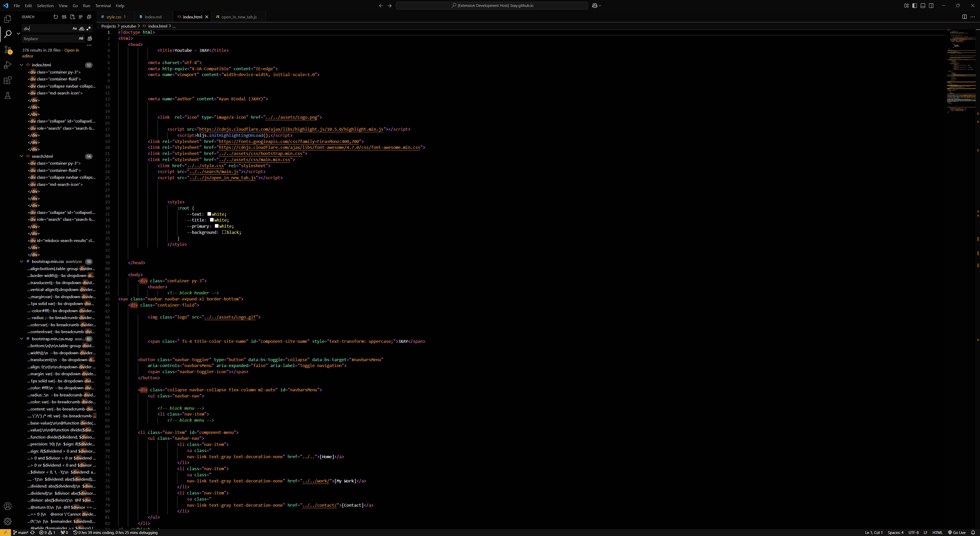Open new search editor icon

[72, 17]
